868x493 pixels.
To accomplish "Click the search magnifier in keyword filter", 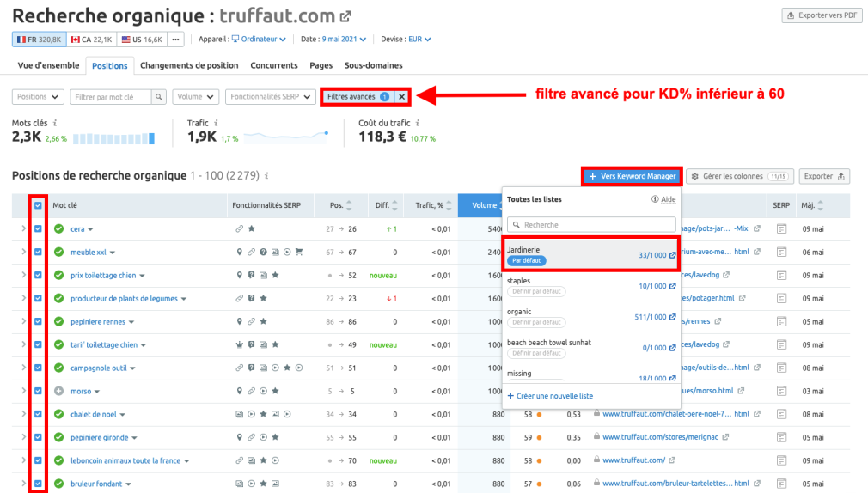I will 159,97.
